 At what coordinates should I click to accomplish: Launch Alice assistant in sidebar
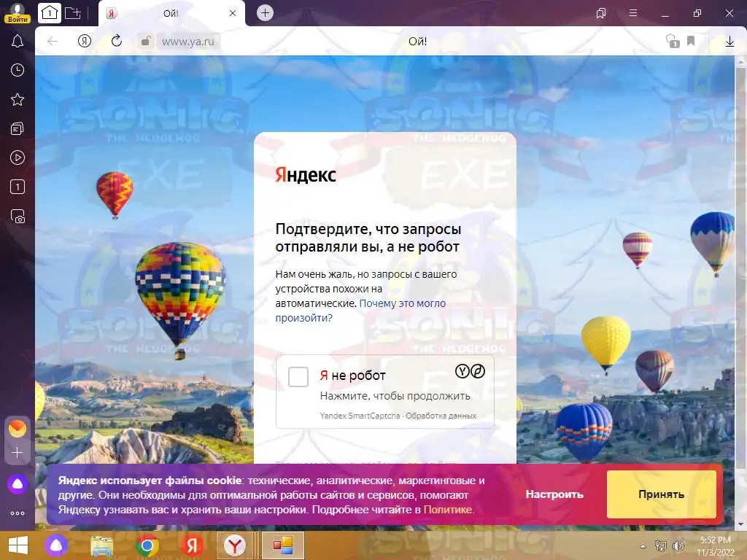pos(18,484)
